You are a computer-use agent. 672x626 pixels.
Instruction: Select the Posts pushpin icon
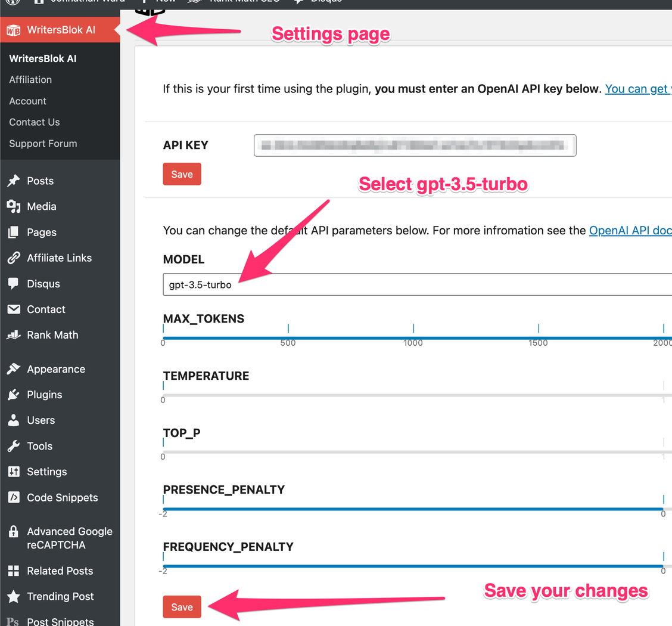click(x=14, y=181)
